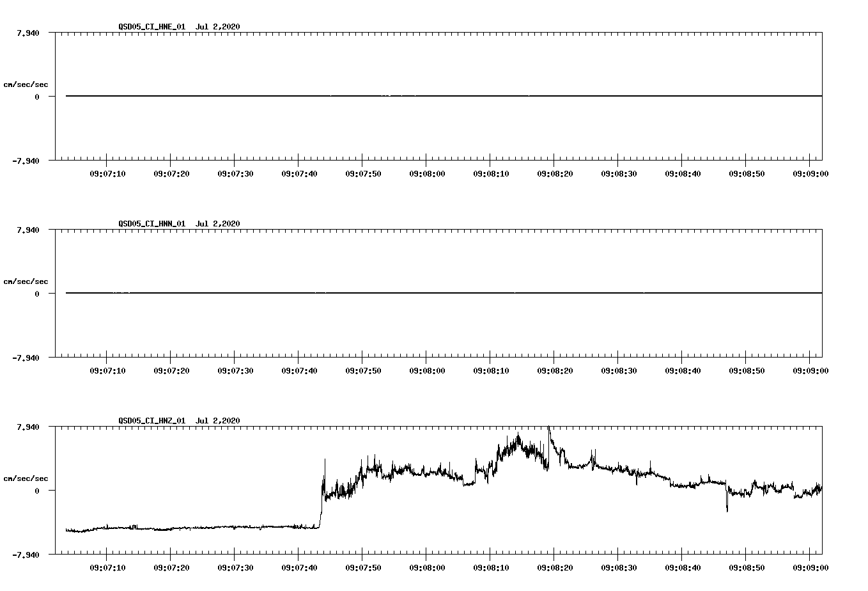The height and width of the screenshot is (591, 868).
Task: Click 09:08:10 time label under HNN plot
Action: click(491, 370)
